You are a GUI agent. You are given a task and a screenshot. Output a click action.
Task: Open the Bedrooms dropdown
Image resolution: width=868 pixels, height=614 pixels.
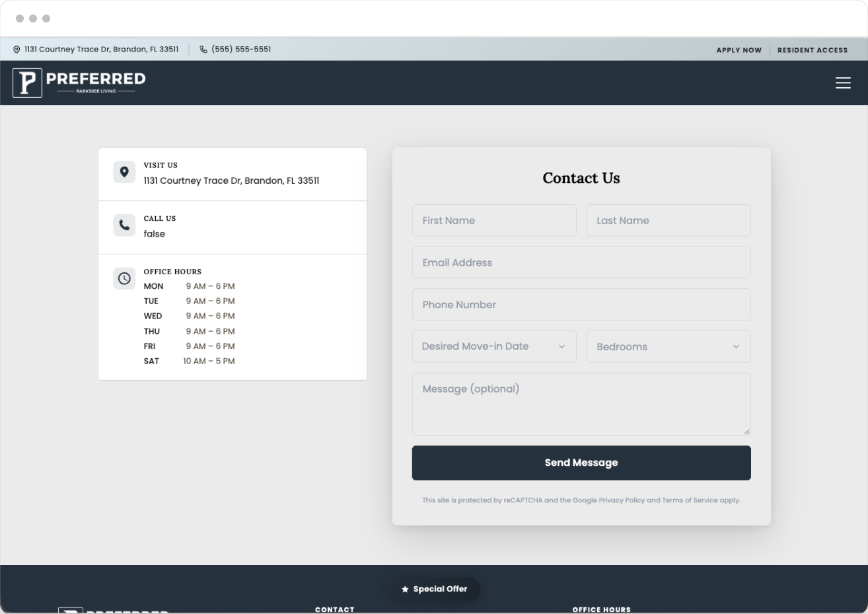(x=669, y=346)
